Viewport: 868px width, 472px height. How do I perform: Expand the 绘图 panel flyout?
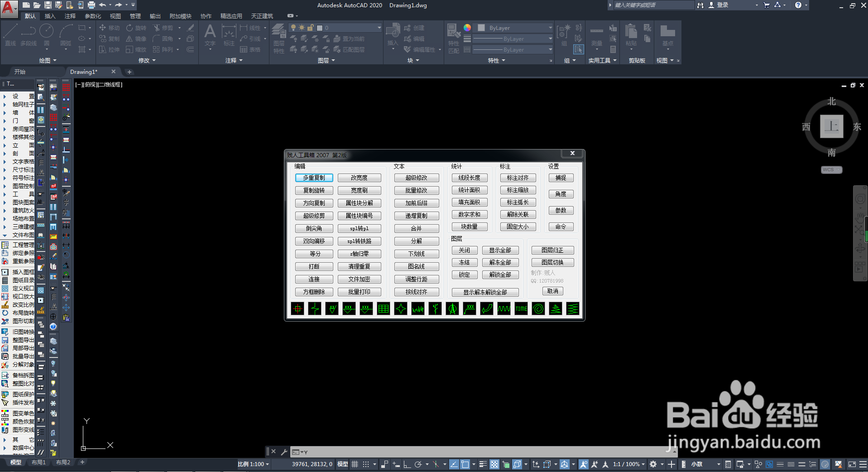click(x=48, y=60)
